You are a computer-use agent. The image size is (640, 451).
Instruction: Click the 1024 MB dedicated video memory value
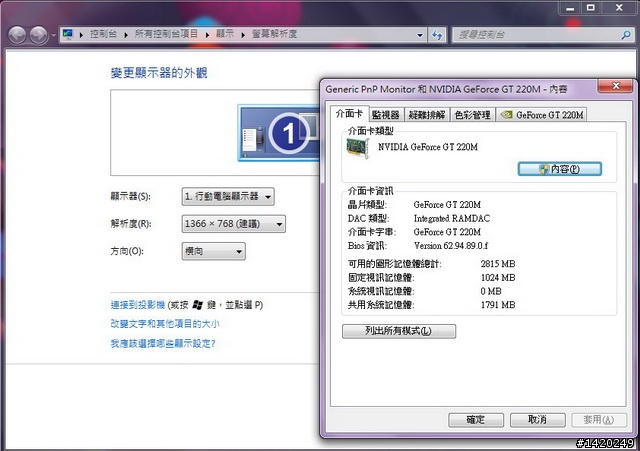tap(498, 278)
